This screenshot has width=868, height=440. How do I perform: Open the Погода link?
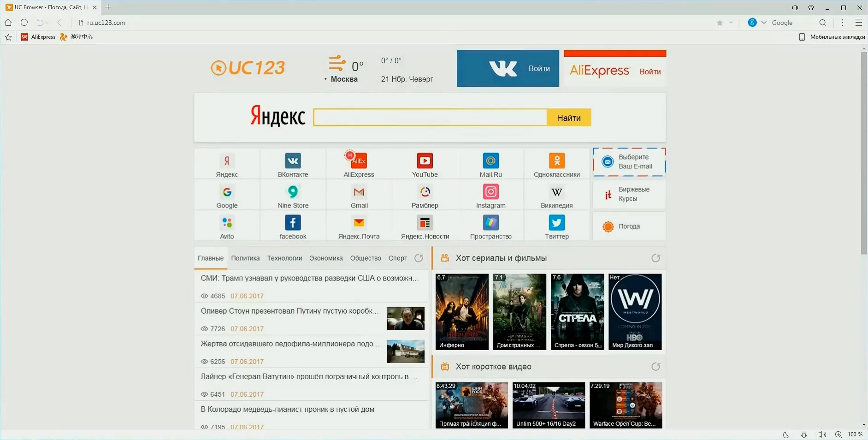(629, 226)
